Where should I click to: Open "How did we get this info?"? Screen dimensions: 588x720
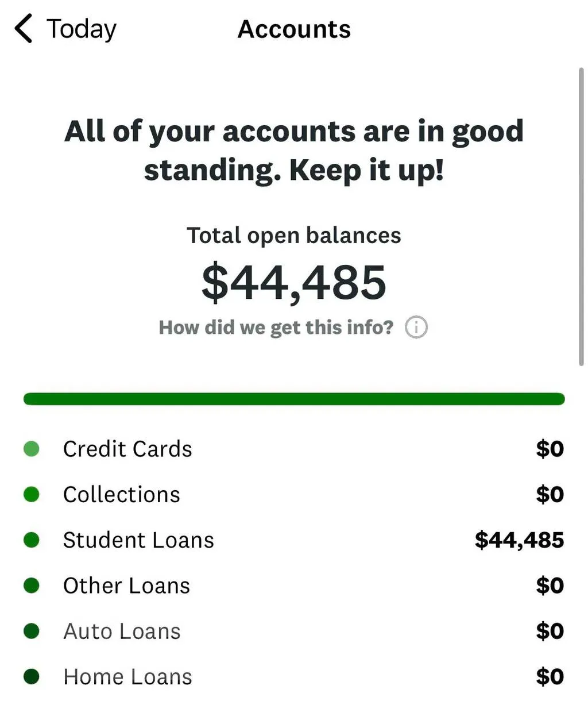(276, 328)
